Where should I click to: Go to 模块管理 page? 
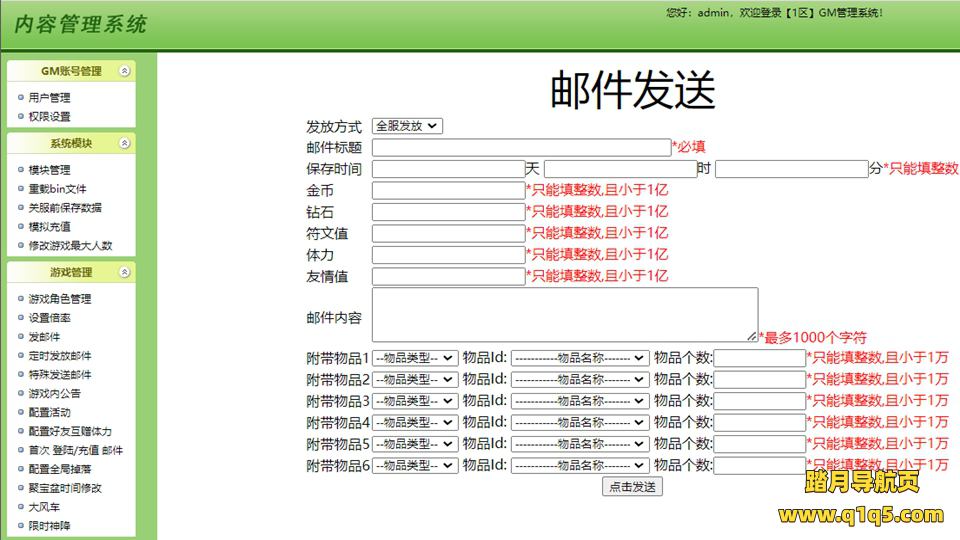(x=49, y=170)
